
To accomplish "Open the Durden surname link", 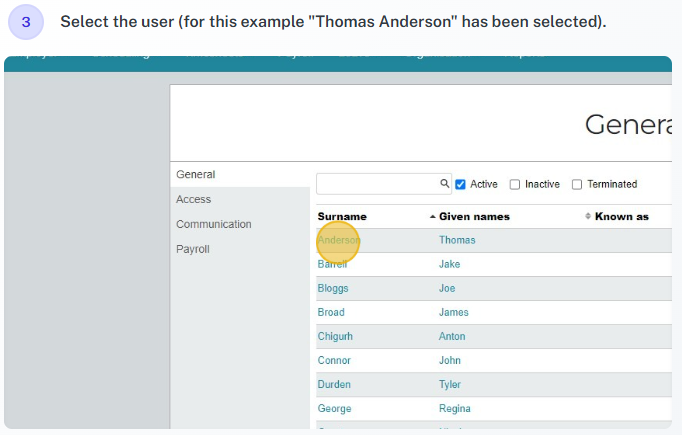I will [x=334, y=385].
